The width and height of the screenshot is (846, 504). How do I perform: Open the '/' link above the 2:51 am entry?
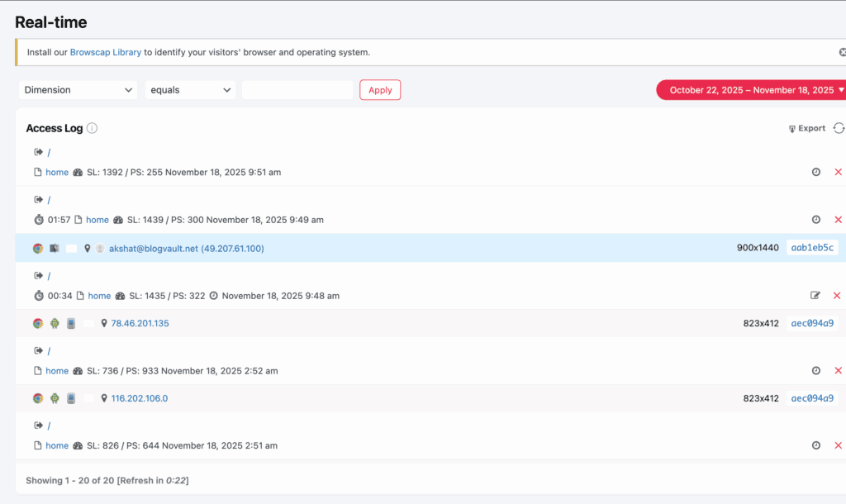click(49, 426)
